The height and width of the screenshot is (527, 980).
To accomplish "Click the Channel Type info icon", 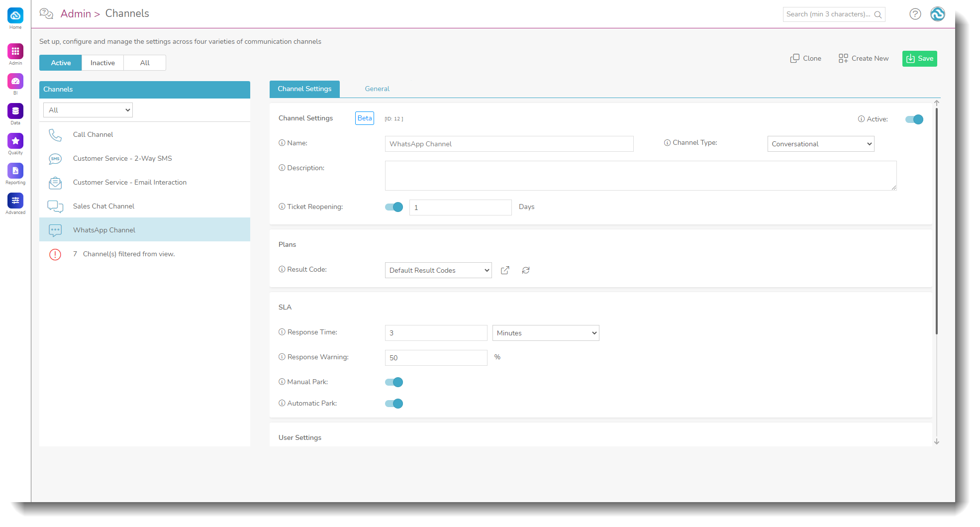I will 668,143.
